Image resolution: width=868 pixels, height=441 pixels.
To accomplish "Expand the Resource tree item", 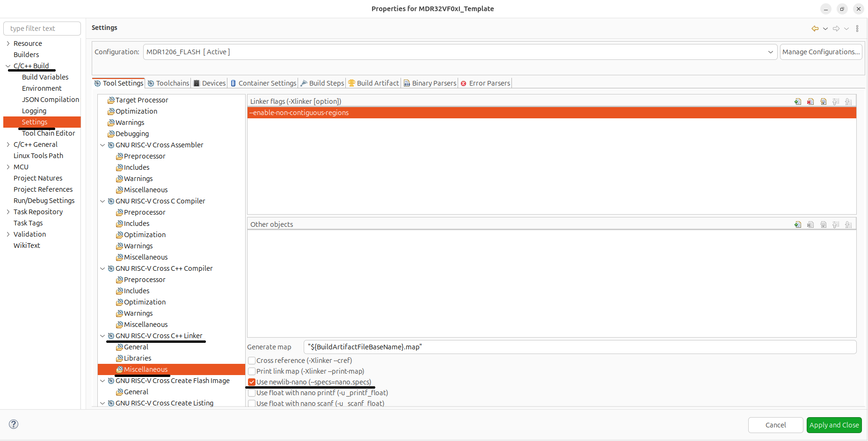I will point(8,43).
